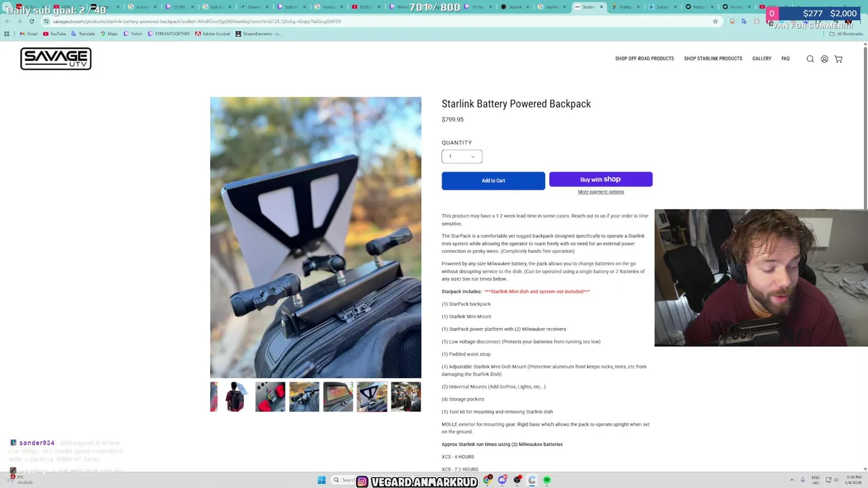Viewport: 868px width, 488px height.
Task: Open the shopping cart icon
Action: [838, 59]
